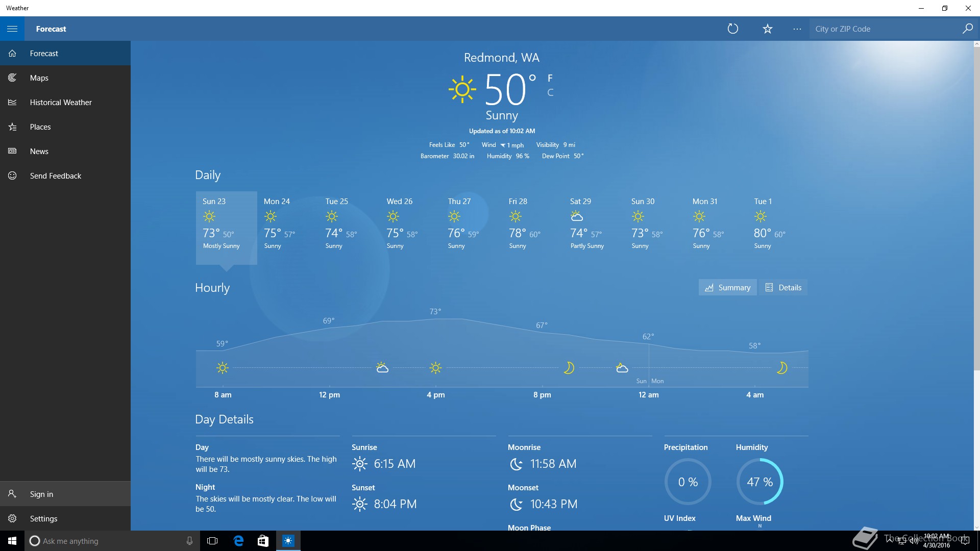The height and width of the screenshot is (551, 980).
Task: Select the Tue 1 daily forecast
Action: (x=777, y=228)
